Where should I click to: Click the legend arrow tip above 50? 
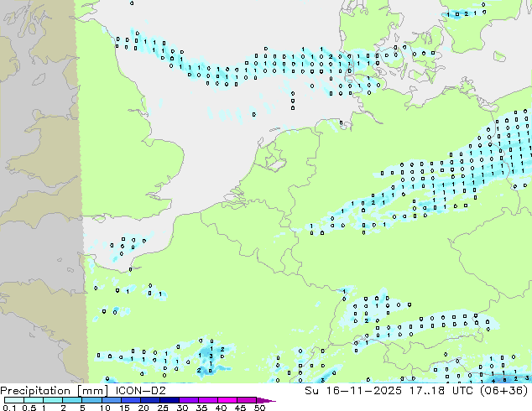(x=266, y=400)
